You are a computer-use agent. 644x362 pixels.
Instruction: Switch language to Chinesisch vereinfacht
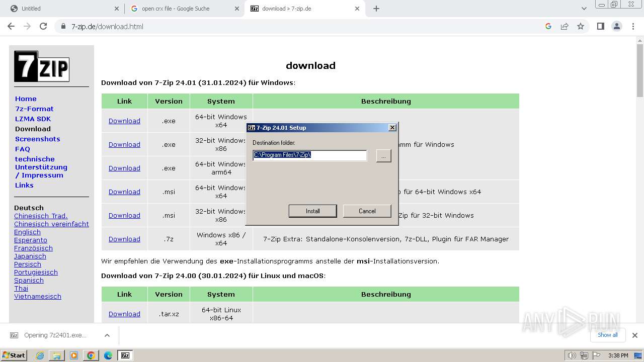coord(51,224)
